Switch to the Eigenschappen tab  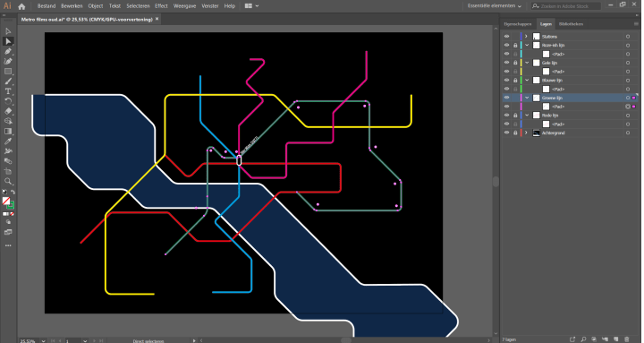(x=518, y=24)
